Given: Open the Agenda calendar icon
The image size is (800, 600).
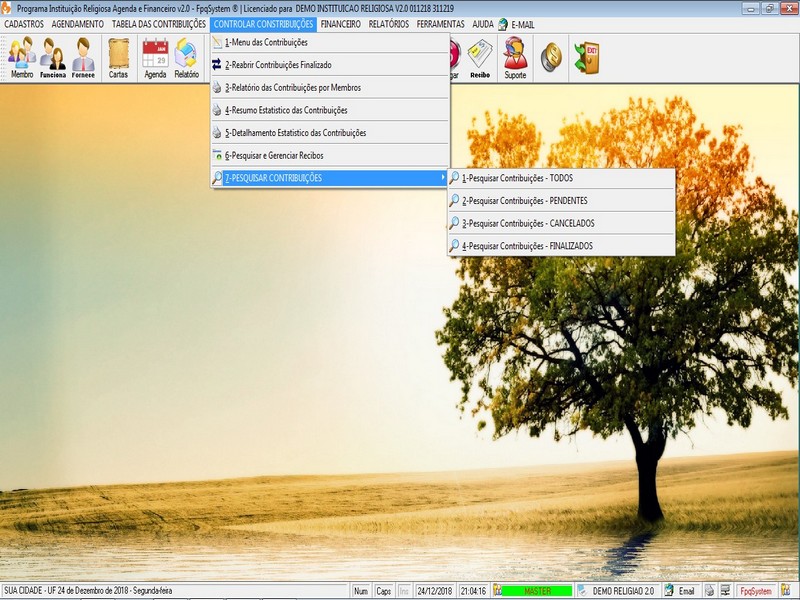Looking at the screenshot, I should pyautogui.click(x=155, y=59).
